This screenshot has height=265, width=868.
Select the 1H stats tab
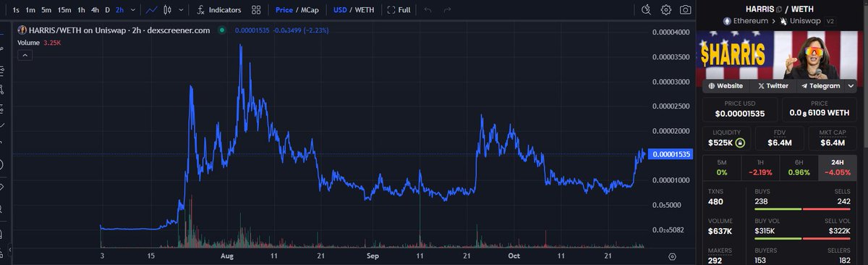click(761, 167)
